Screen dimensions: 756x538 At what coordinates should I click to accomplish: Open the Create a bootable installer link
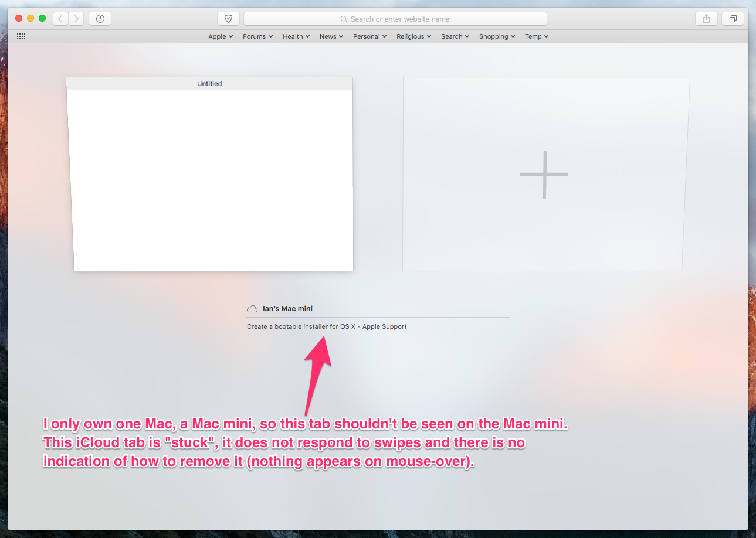(x=327, y=326)
